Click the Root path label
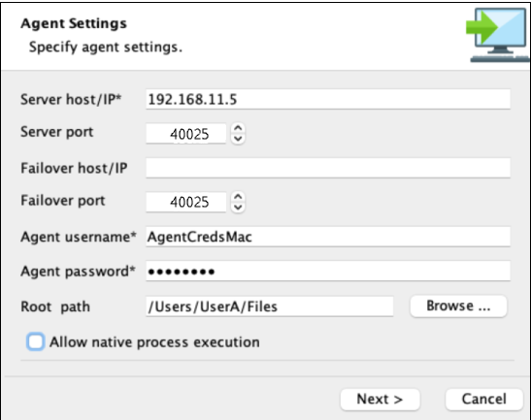Image resolution: width=531 pixels, height=420 pixels. 55,307
